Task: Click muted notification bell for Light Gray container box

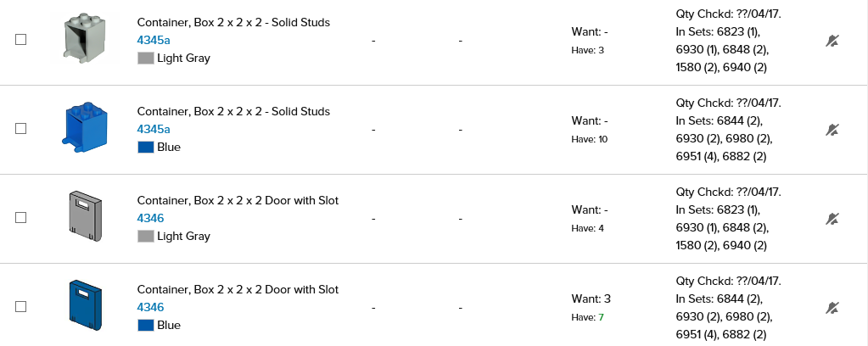Action: point(832,41)
